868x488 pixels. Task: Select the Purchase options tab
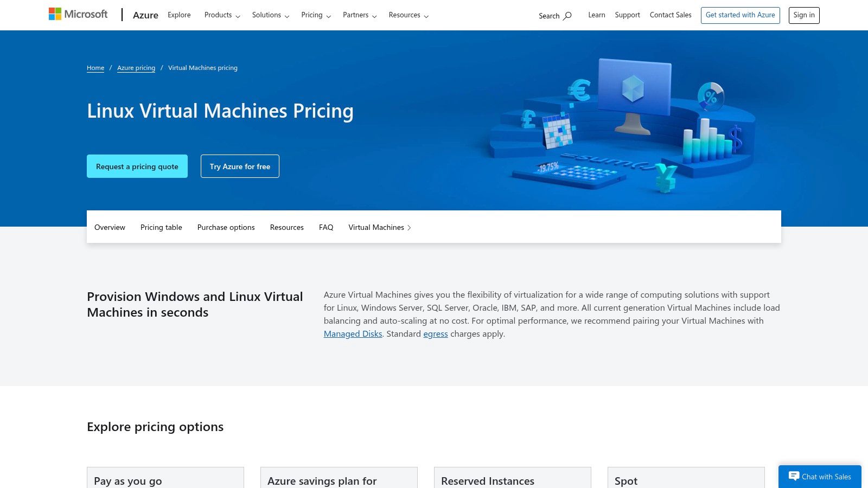(226, 227)
